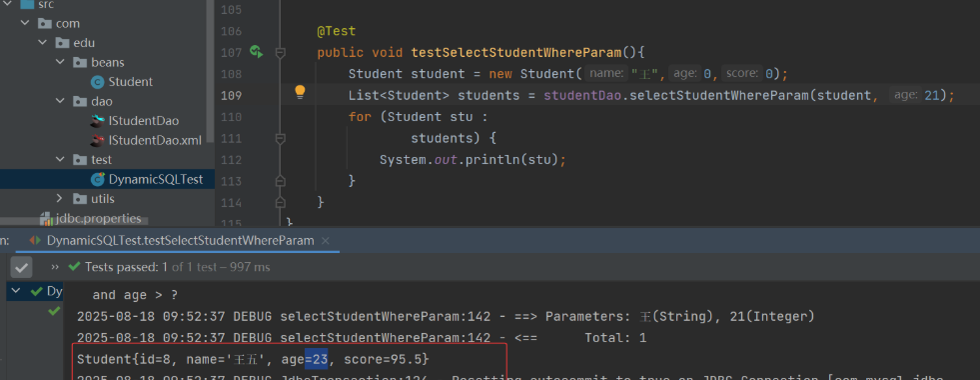Select the passed child test check below Dy
The height and width of the screenshot is (380, 980).
click(54, 311)
